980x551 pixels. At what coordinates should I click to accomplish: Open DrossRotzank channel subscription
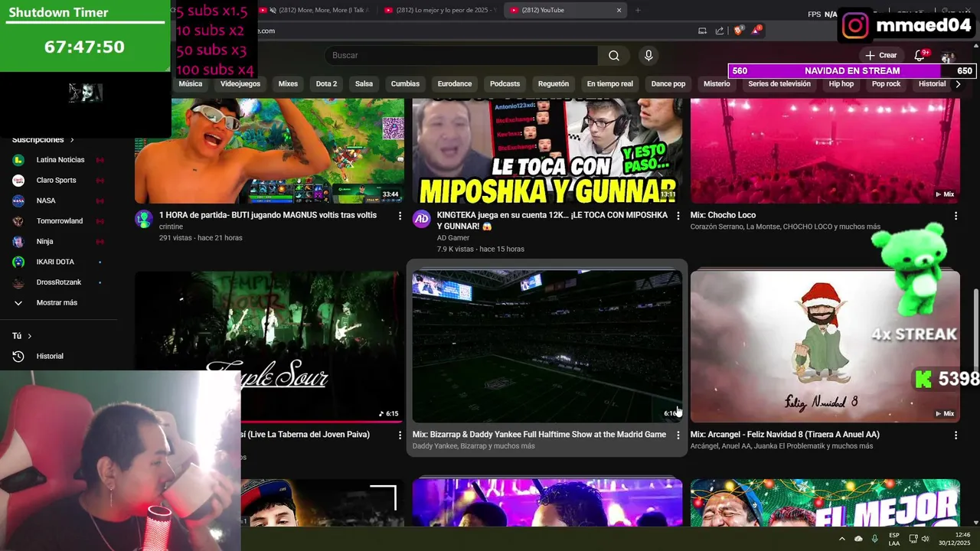point(59,282)
